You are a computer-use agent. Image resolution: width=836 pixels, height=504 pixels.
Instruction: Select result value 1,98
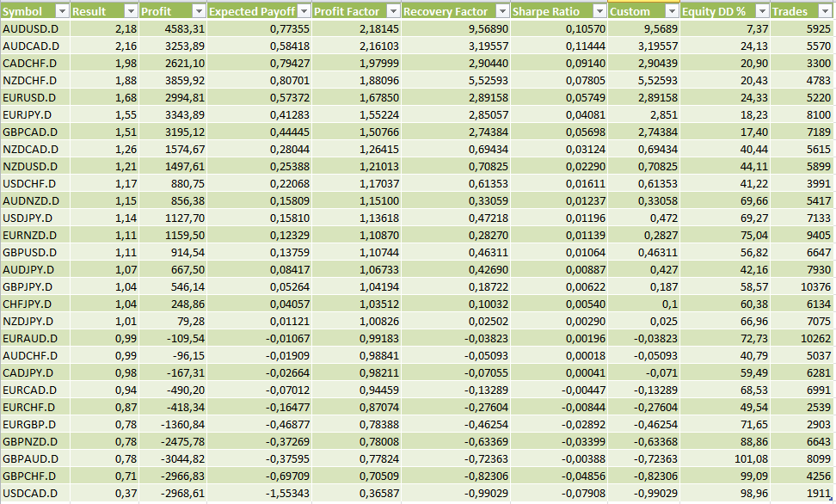tap(105, 63)
